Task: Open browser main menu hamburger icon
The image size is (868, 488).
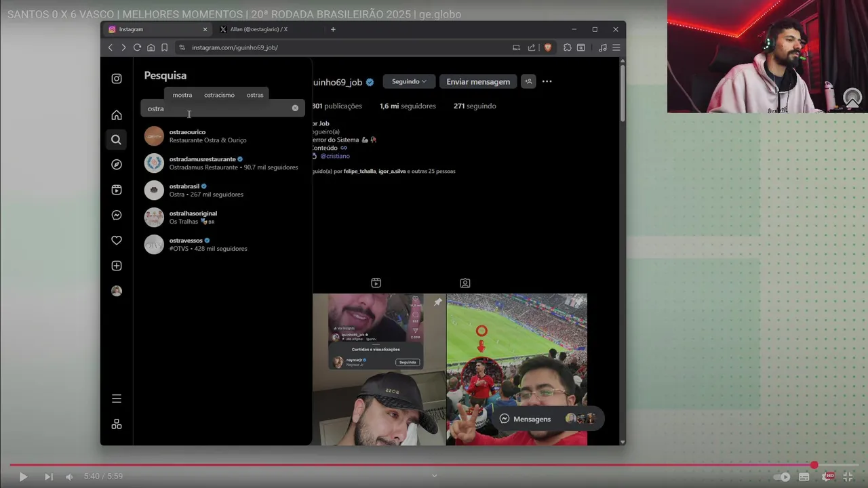Action: pyautogui.click(x=616, y=47)
